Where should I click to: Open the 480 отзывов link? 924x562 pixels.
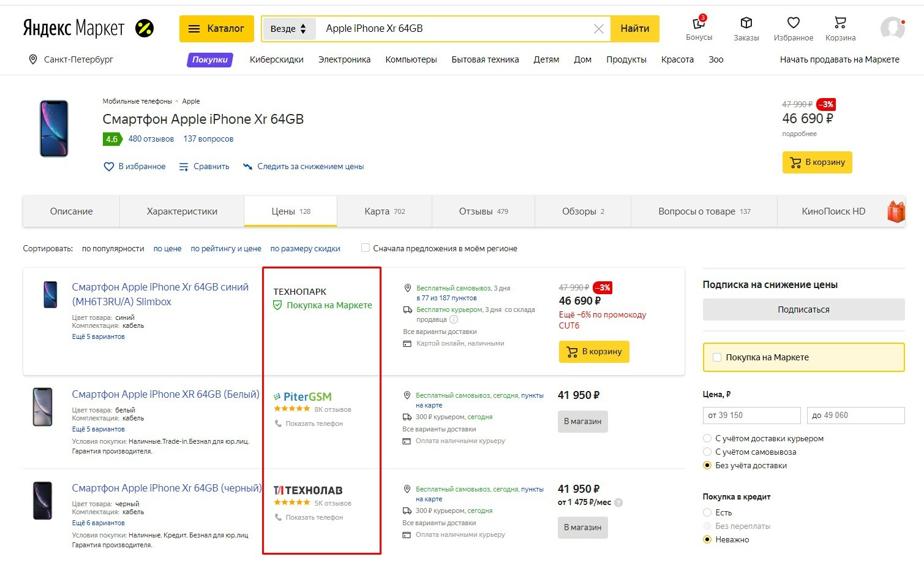[x=151, y=139]
